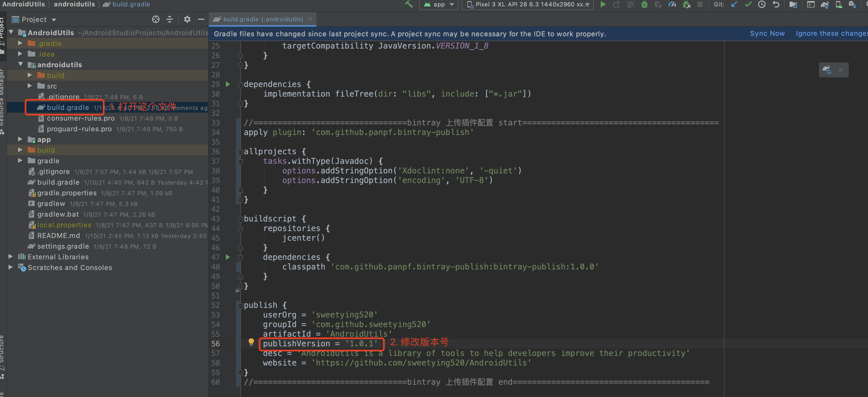Click the Sync Now link
Viewport: 868px width, 397px height.
click(x=767, y=33)
